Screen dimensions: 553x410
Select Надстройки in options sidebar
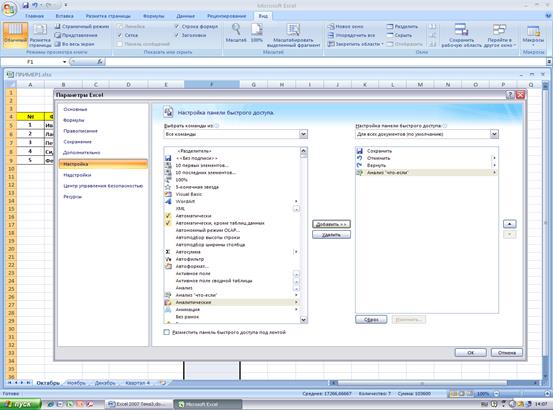(77, 175)
